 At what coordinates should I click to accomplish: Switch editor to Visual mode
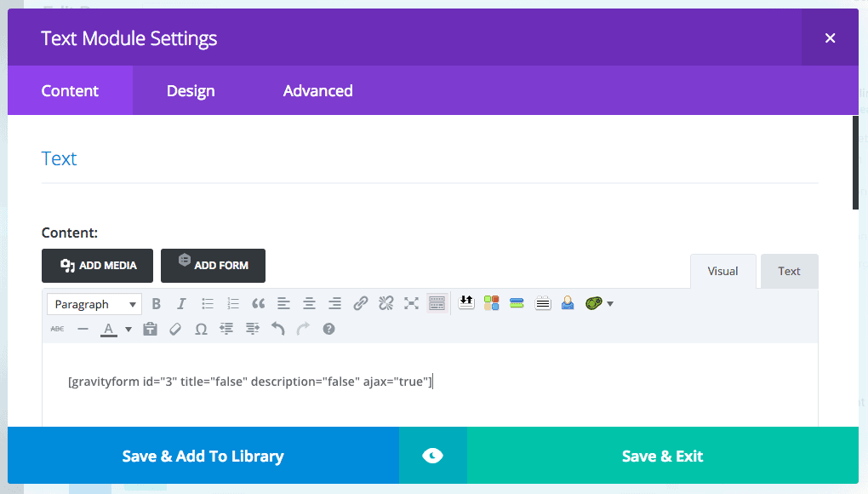click(x=723, y=272)
